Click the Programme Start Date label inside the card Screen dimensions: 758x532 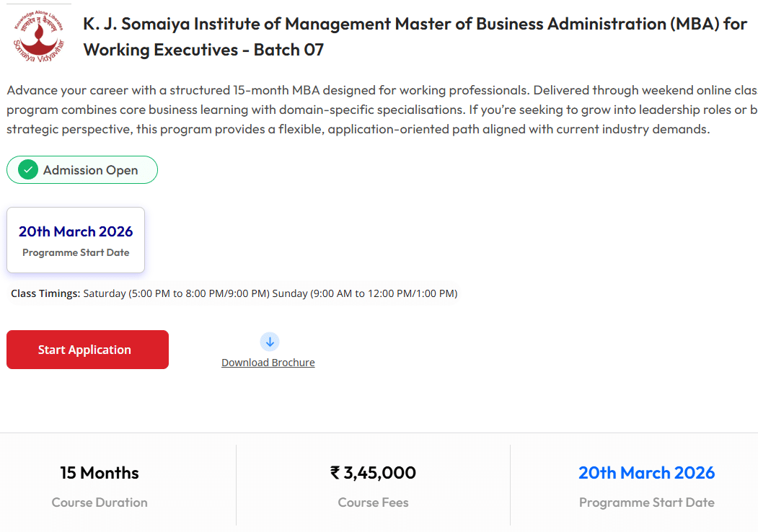point(76,253)
